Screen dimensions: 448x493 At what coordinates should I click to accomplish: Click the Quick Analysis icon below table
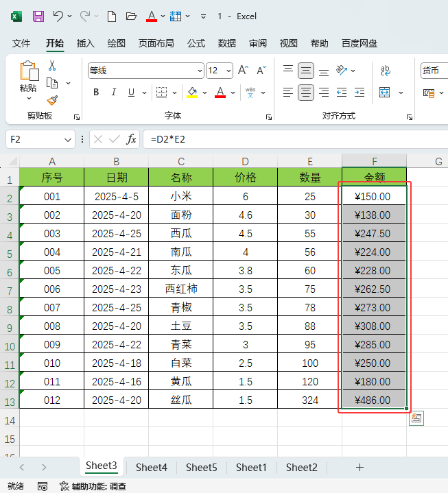(416, 418)
